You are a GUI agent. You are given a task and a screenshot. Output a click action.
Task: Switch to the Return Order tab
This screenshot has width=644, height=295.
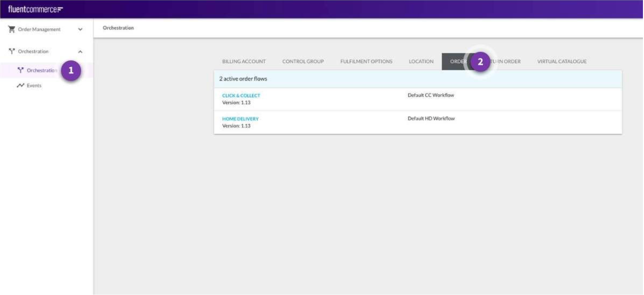(507, 62)
